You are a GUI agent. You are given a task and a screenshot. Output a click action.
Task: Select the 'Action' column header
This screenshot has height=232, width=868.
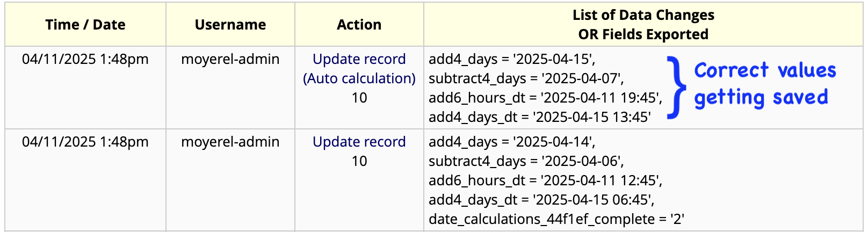point(359,25)
